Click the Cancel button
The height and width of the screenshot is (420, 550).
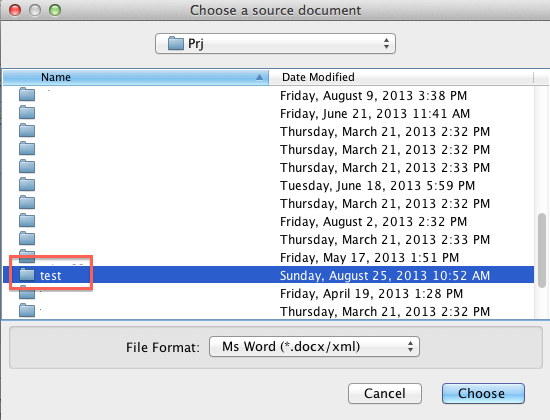coord(385,393)
